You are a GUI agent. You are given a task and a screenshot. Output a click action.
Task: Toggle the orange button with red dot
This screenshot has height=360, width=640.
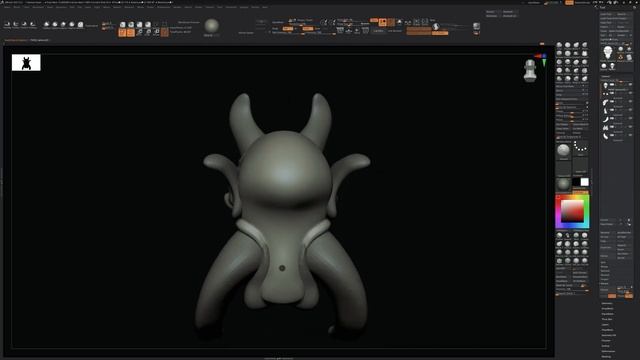(x=382, y=22)
